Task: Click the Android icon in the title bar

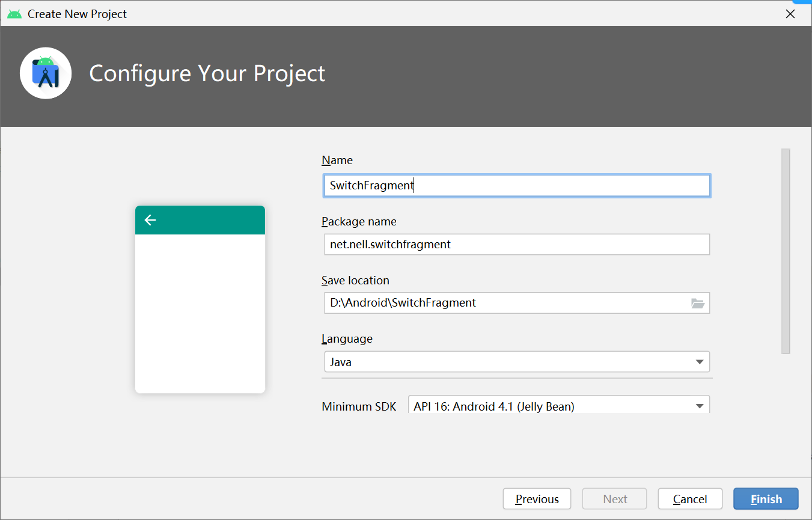Action: 14,14
